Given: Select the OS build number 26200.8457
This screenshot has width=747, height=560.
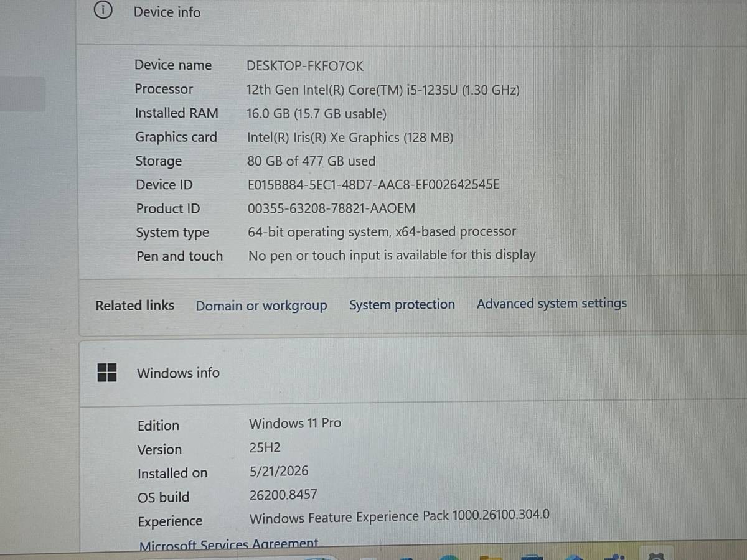Looking at the screenshot, I should [283, 495].
